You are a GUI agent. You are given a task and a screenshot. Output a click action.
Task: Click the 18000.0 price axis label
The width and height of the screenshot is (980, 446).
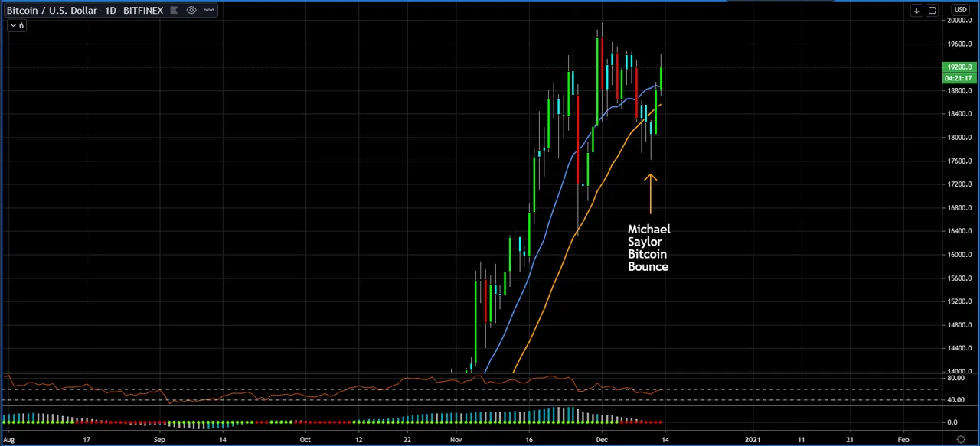tap(959, 138)
